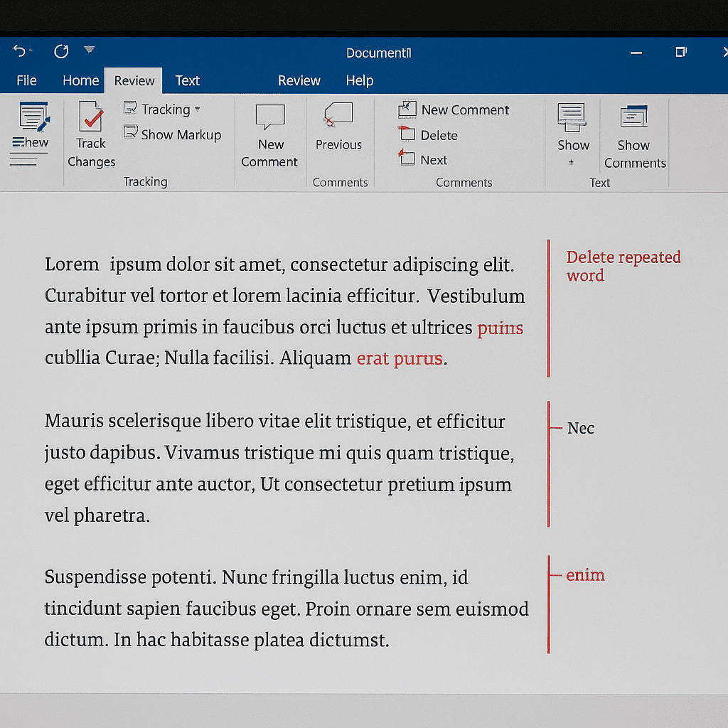Click small New Comment icon in Comments group
Viewport: 728px width, 728px height.
407,109
